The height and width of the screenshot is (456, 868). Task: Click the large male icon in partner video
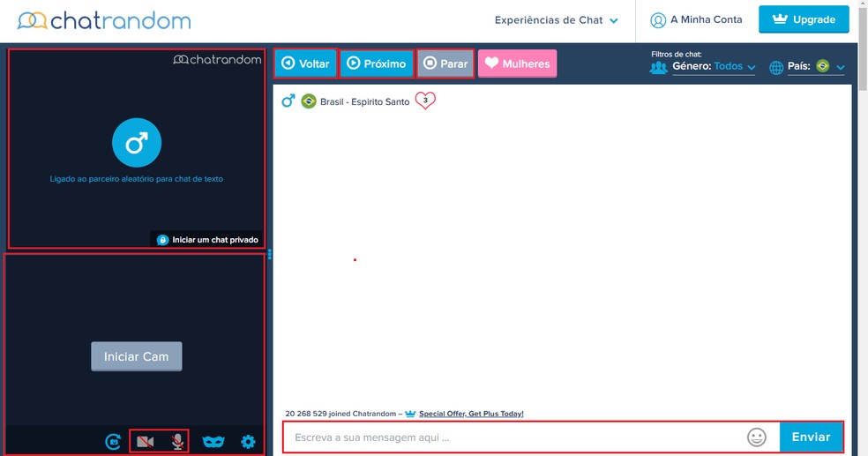pos(136,143)
